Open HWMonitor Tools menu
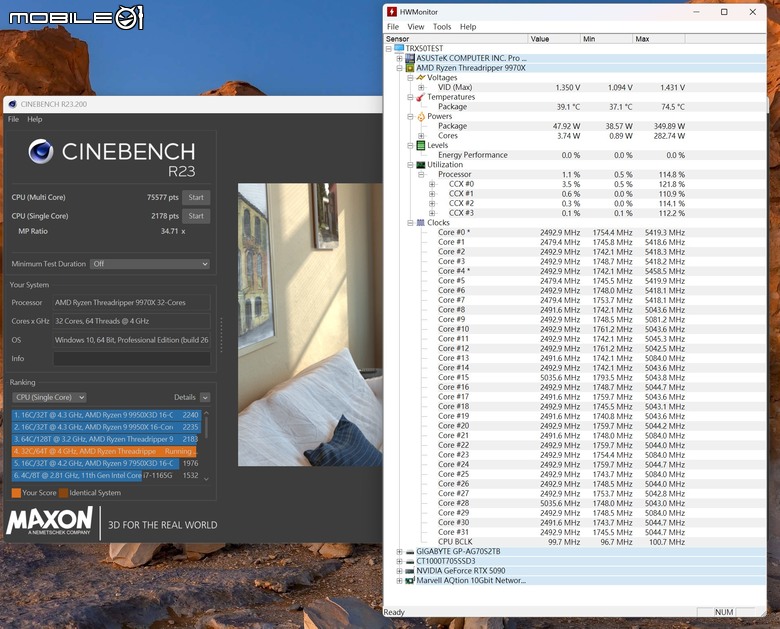The height and width of the screenshot is (629, 780). tap(442, 27)
